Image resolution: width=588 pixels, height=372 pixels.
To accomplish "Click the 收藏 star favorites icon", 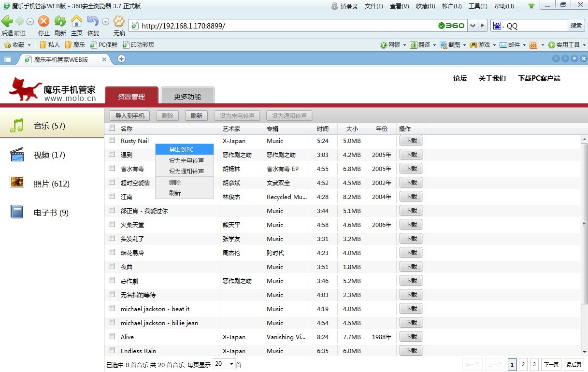I will click(7, 44).
